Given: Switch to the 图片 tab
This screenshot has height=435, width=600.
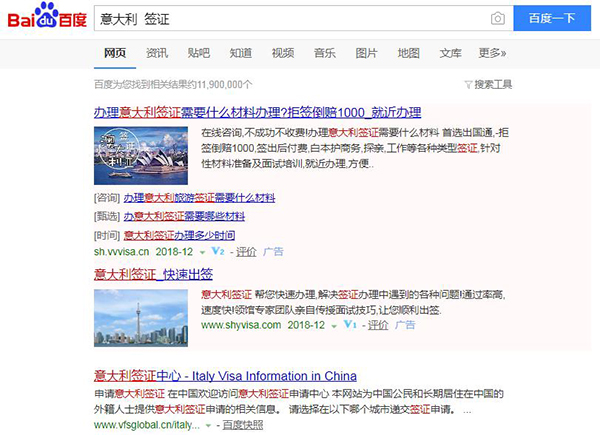Looking at the screenshot, I should [x=367, y=53].
